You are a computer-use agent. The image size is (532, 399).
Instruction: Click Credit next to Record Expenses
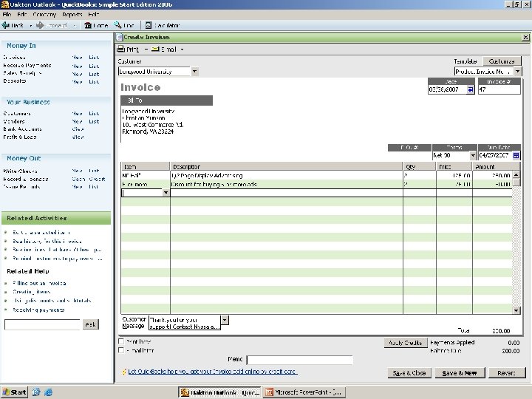[98, 179]
